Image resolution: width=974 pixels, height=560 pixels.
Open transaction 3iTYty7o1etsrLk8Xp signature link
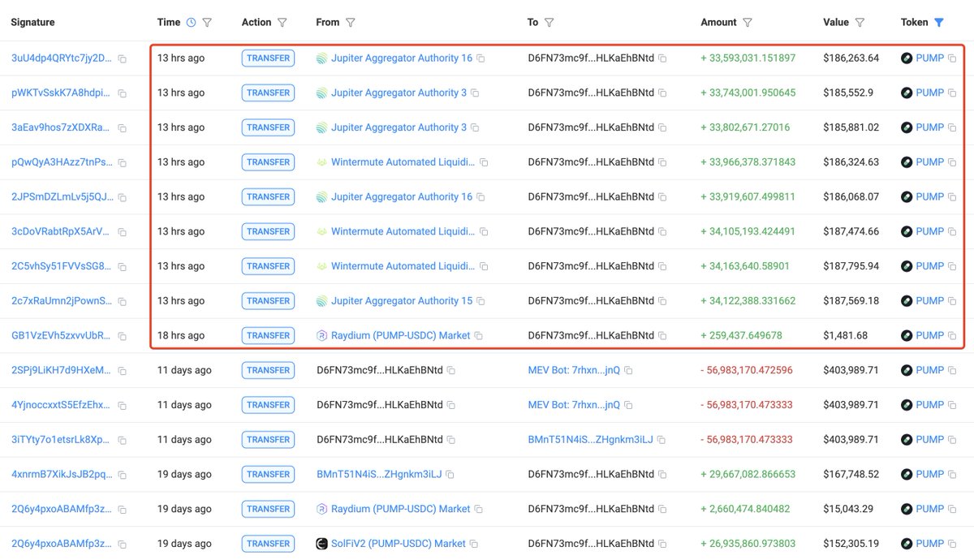click(62, 440)
